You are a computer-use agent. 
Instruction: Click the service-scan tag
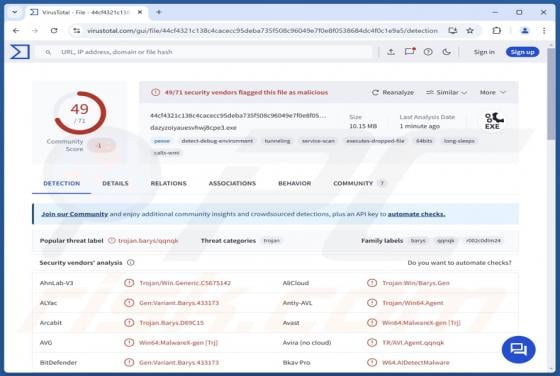tap(318, 141)
